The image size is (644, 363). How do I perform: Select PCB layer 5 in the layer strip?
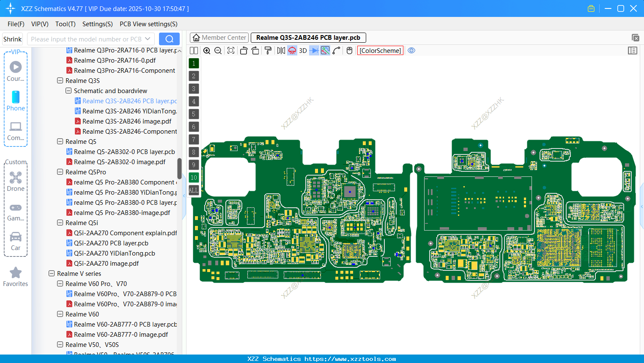point(194,114)
